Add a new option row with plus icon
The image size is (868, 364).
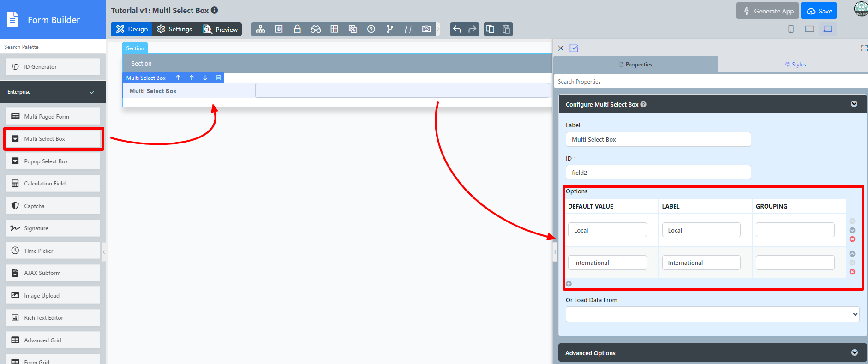(x=569, y=284)
